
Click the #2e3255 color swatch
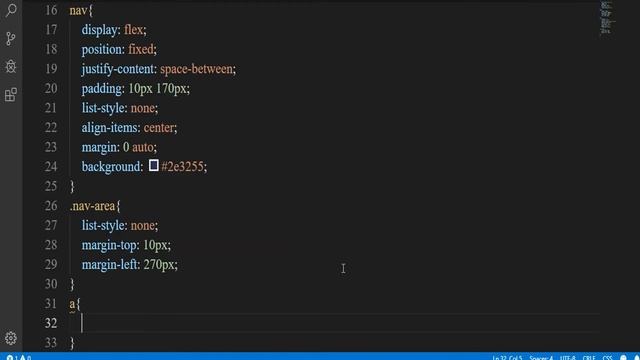click(153, 165)
